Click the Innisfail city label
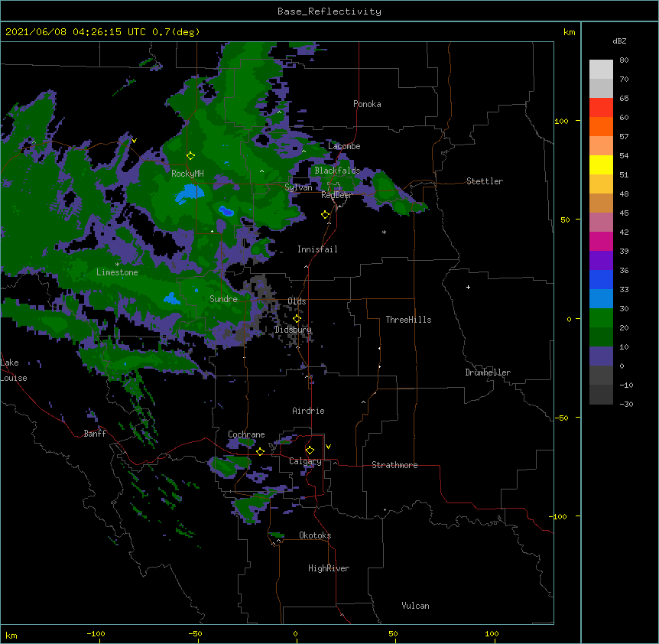 (x=317, y=249)
